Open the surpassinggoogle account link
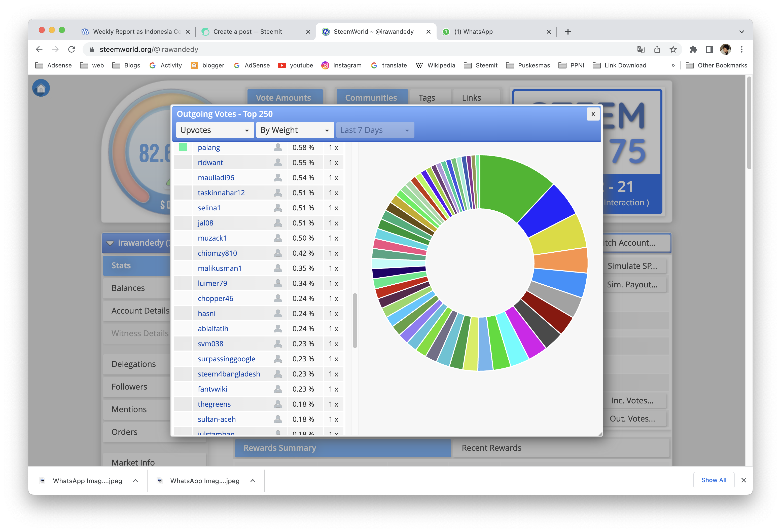Viewport: 781px width, 532px height. coord(226,359)
